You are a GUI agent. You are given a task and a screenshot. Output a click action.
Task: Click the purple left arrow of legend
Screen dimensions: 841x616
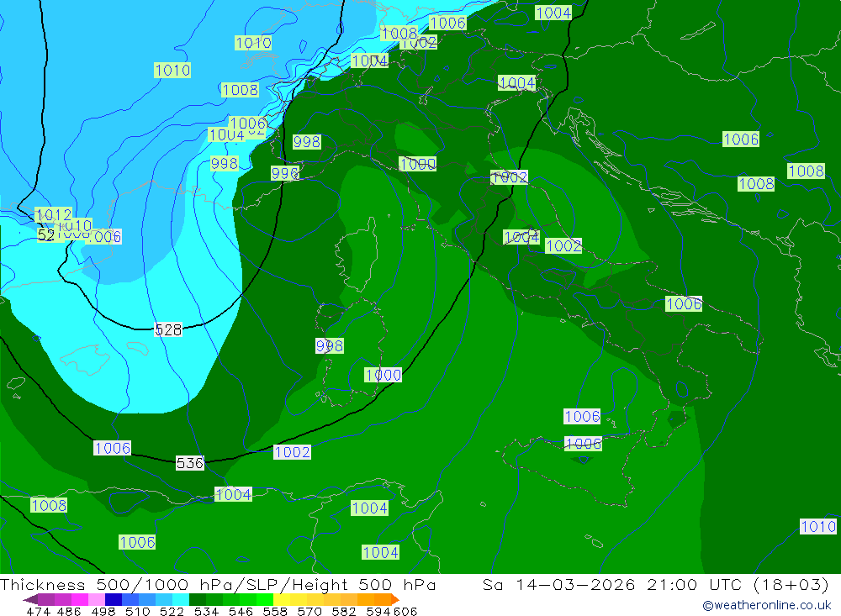point(30,599)
